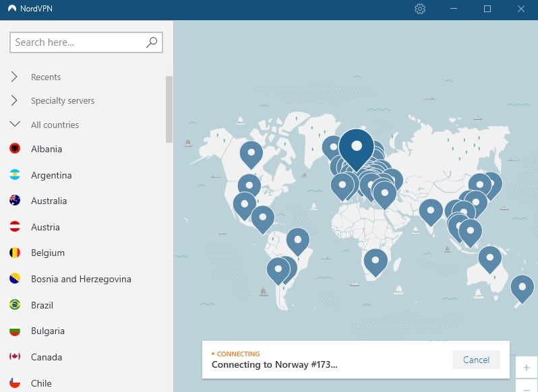The image size is (538, 392).
Task: Connect to Albania in the list
Action: (47, 149)
